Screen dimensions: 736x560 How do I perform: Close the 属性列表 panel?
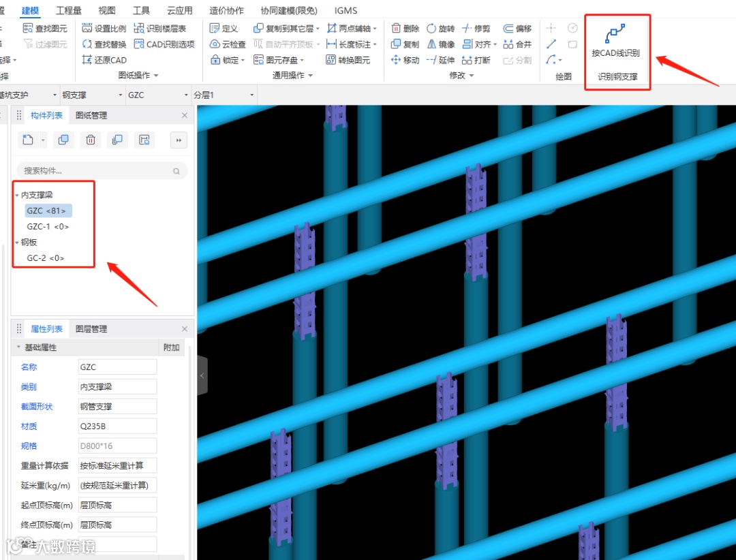(185, 329)
